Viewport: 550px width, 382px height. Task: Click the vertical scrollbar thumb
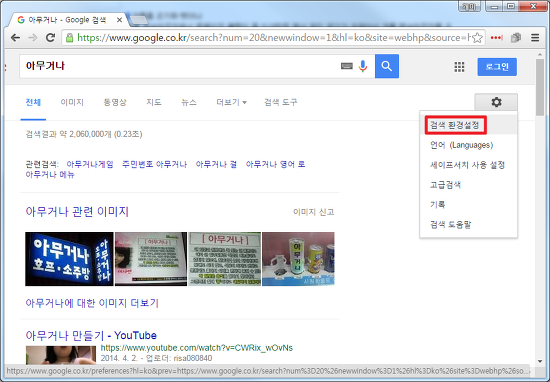(540, 88)
